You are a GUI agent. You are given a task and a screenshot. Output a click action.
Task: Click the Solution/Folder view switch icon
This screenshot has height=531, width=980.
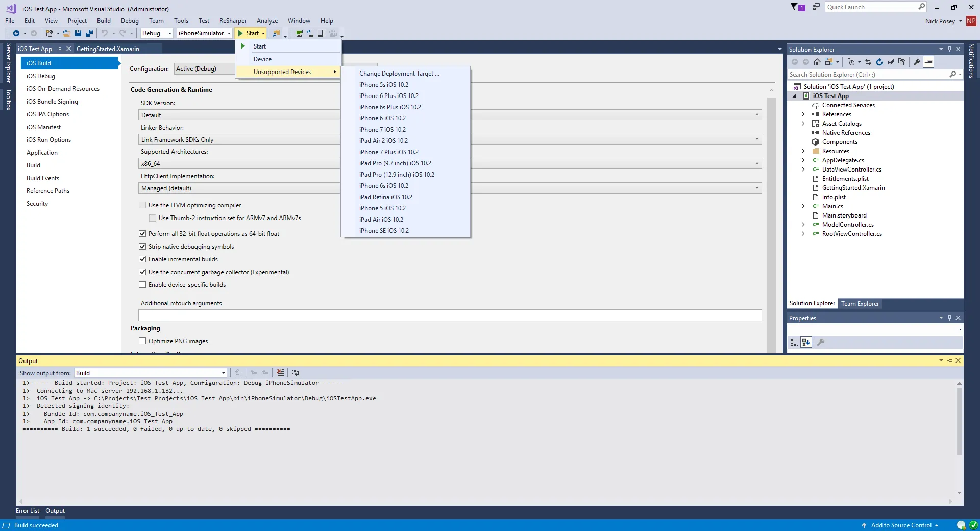[x=829, y=62]
